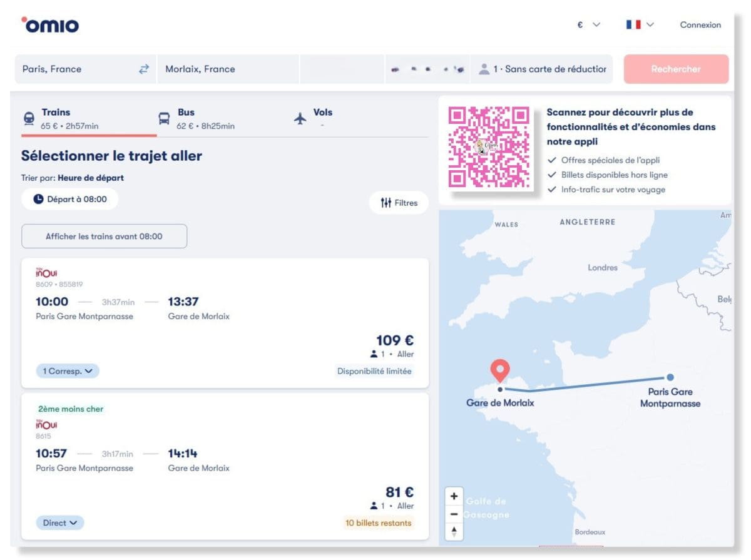Image resolution: width=751 pixels, height=560 pixels.
Task: Click the train icon in Trains tab
Action: click(x=29, y=118)
